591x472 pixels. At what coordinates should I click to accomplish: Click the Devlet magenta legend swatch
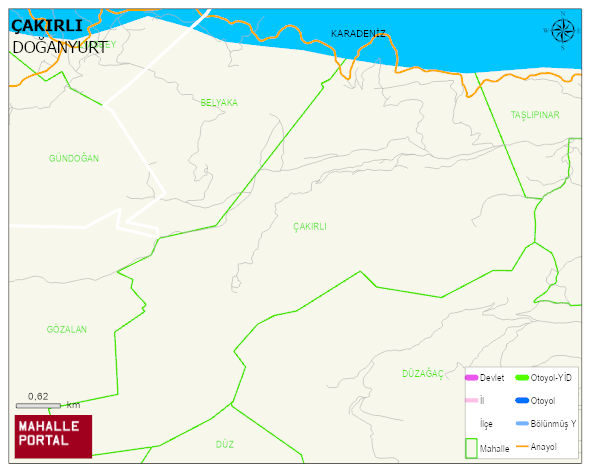pos(472,378)
